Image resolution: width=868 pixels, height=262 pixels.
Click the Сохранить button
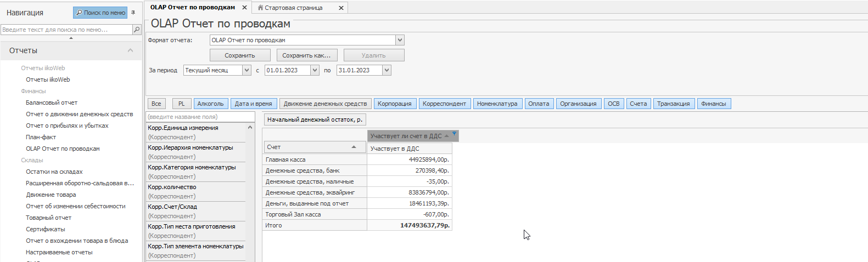pyautogui.click(x=240, y=55)
